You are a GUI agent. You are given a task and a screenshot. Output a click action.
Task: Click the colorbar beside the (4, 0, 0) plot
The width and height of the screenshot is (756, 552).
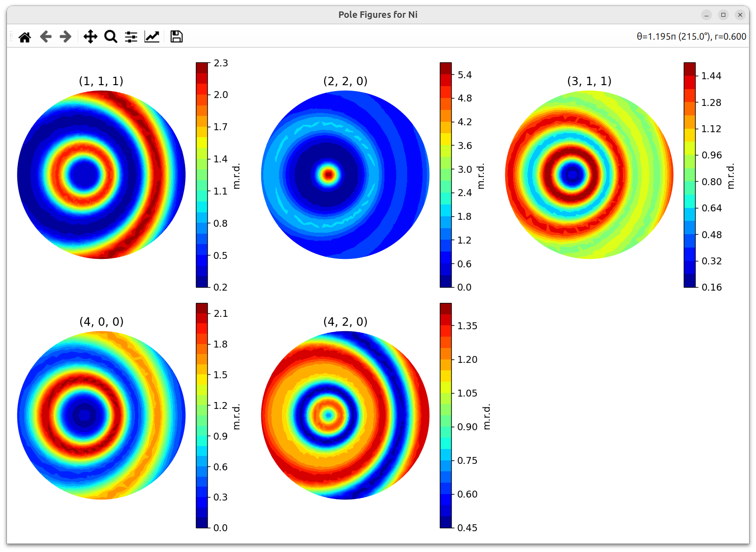click(202, 415)
